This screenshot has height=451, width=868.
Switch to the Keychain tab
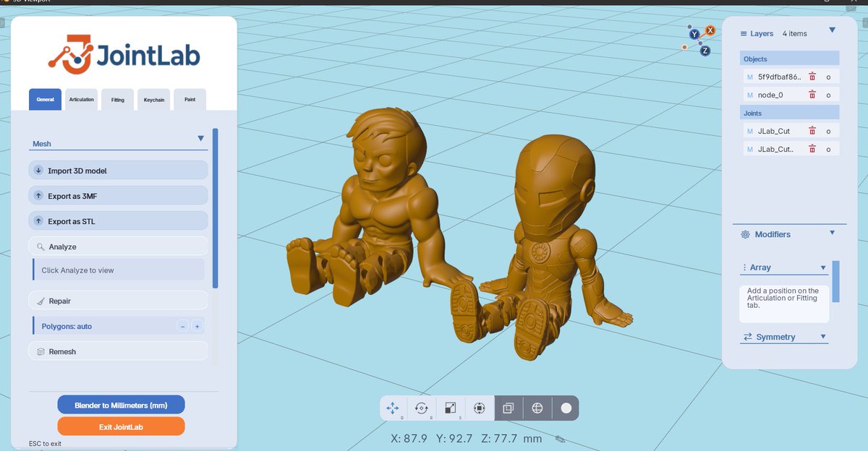pyautogui.click(x=153, y=100)
